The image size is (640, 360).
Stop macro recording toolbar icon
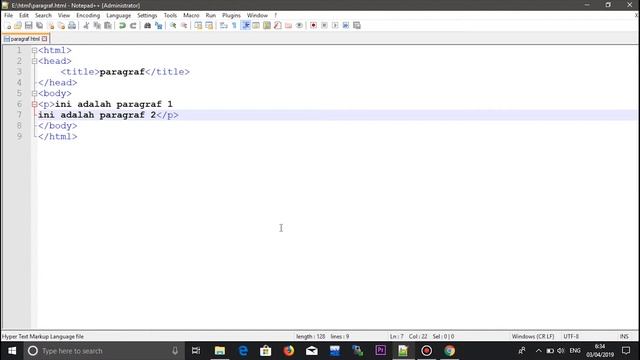click(x=324, y=25)
